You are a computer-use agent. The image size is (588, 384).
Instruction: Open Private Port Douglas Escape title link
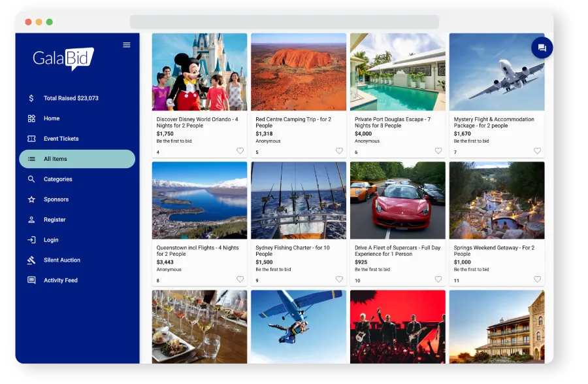[x=393, y=122]
